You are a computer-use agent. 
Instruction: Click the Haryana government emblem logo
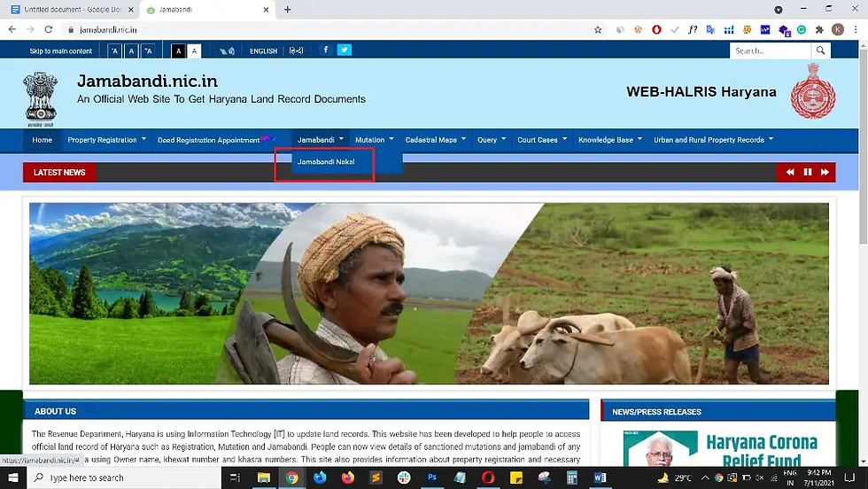(813, 91)
